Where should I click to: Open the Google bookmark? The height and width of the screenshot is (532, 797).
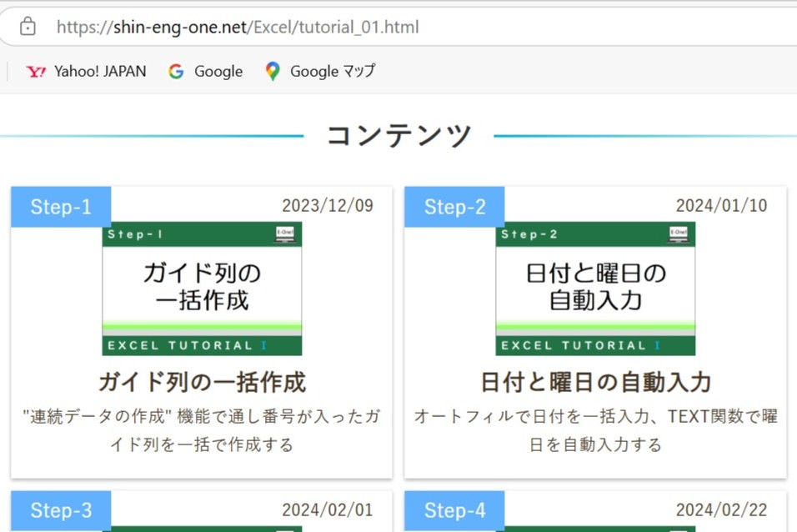(205, 71)
